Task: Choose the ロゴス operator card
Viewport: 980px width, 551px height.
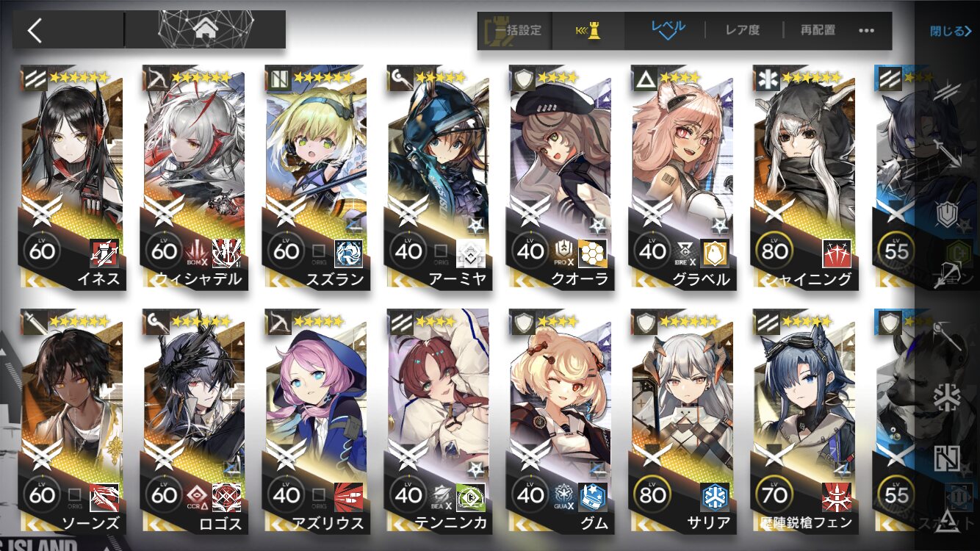Action: [195, 421]
